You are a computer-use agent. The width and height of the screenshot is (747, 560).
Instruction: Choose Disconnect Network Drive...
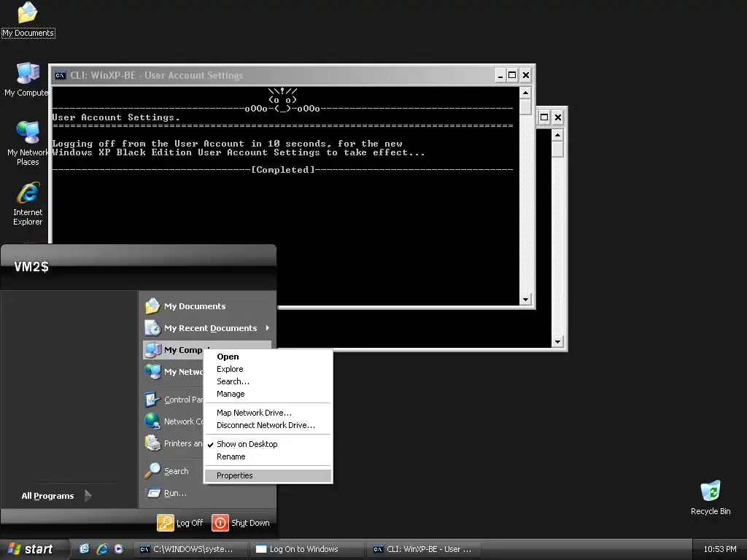pos(268,425)
